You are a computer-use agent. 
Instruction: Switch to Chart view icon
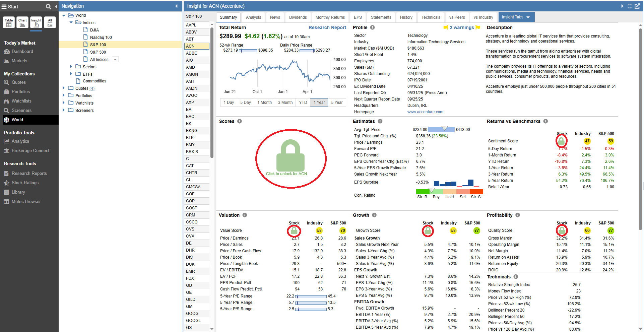pos(22,22)
